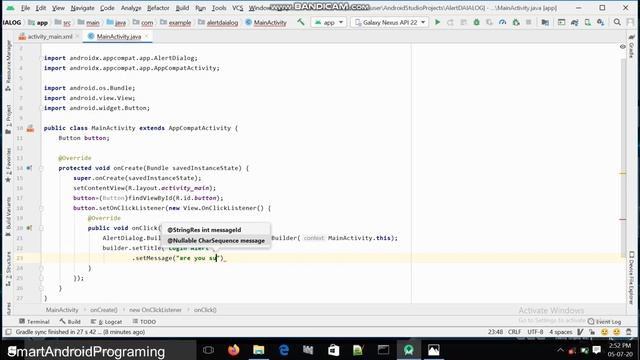Viewport: 640px width, 360px height.
Task: Open the 4 spaces indent selector
Action: tap(561, 332)
